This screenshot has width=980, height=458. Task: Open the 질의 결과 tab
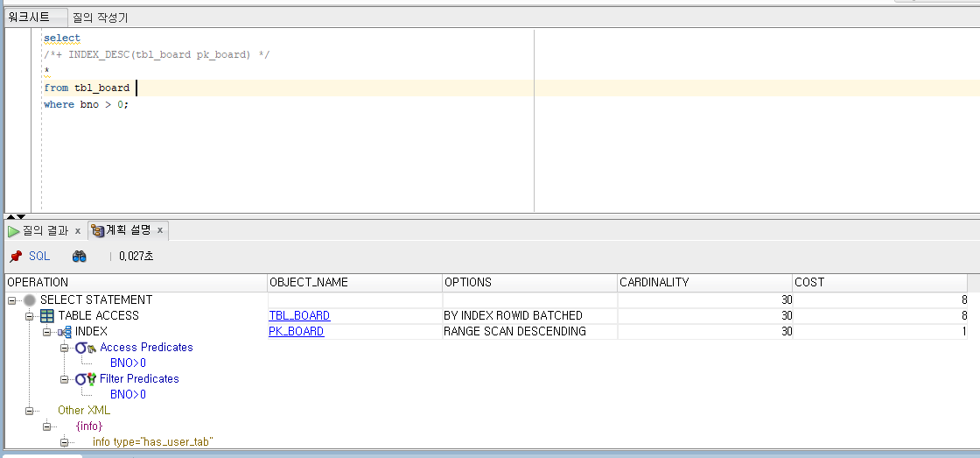(45, 231)
